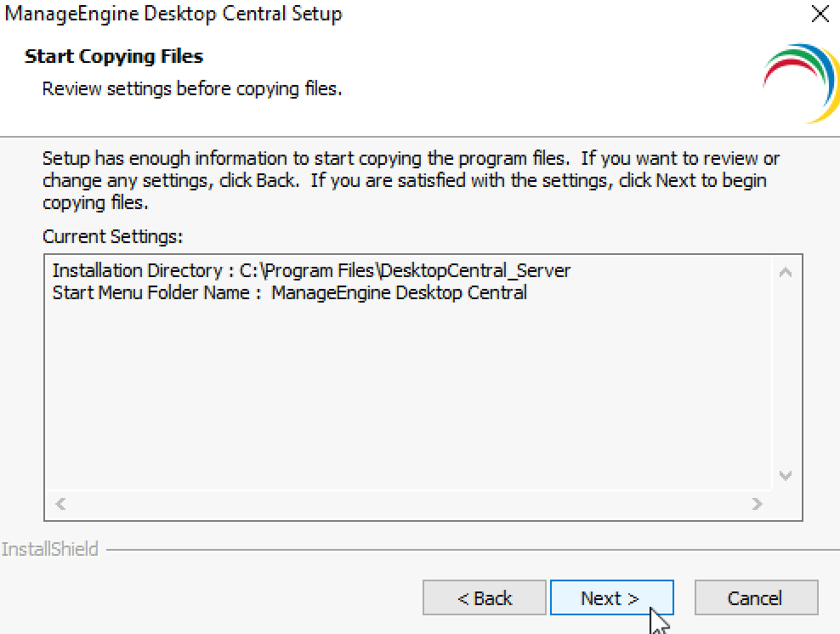Click the scroll up arrow of the settings box
The width and height of the screenshot is (840, 634).
pos(786,270)
